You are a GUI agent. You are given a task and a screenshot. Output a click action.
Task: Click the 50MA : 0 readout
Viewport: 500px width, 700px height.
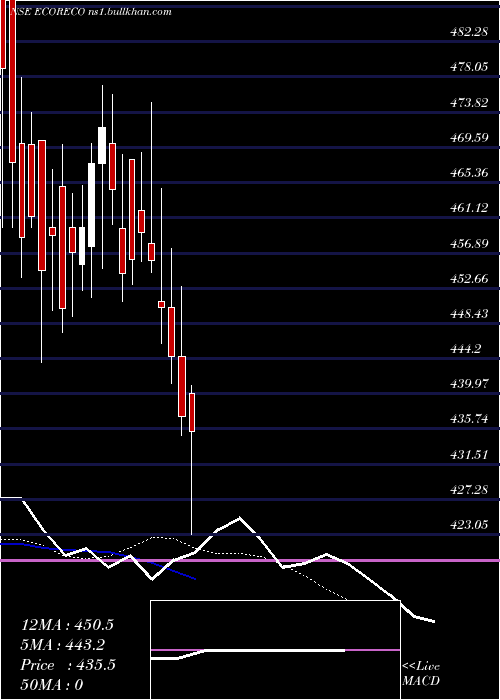click(x=52, y=684)
